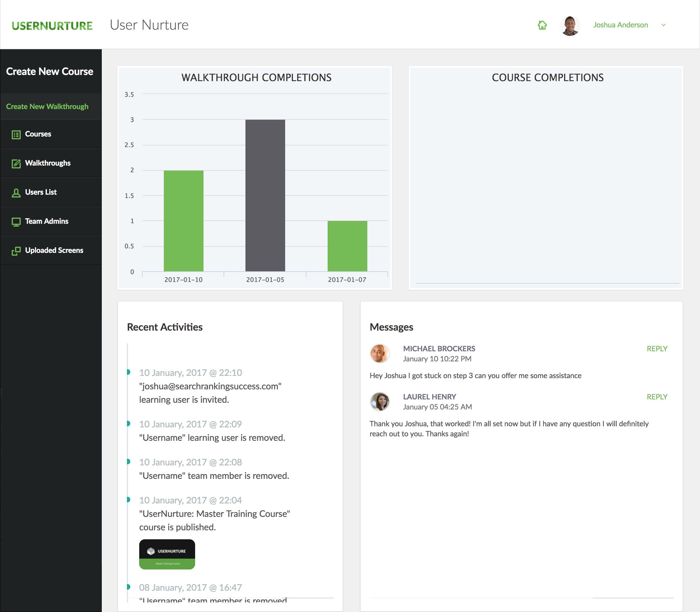Click the 2017-01-05 axis label
This screenshot has height=612, width=700.
[265, 280]
